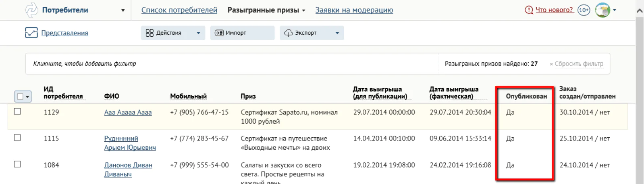Click the exclamation icon near Что нового
The image size is (644, 184).
(x=529, y=10)
